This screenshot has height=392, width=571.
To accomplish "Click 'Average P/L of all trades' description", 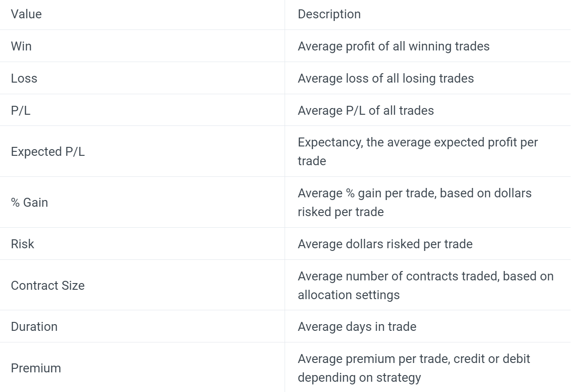I will pos(366,110).
